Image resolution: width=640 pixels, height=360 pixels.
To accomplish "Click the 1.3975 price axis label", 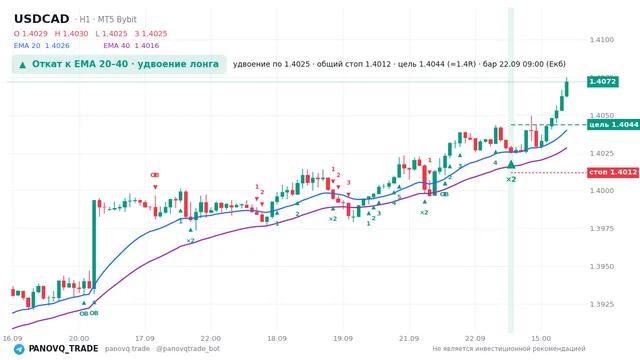I will point(602,228).
